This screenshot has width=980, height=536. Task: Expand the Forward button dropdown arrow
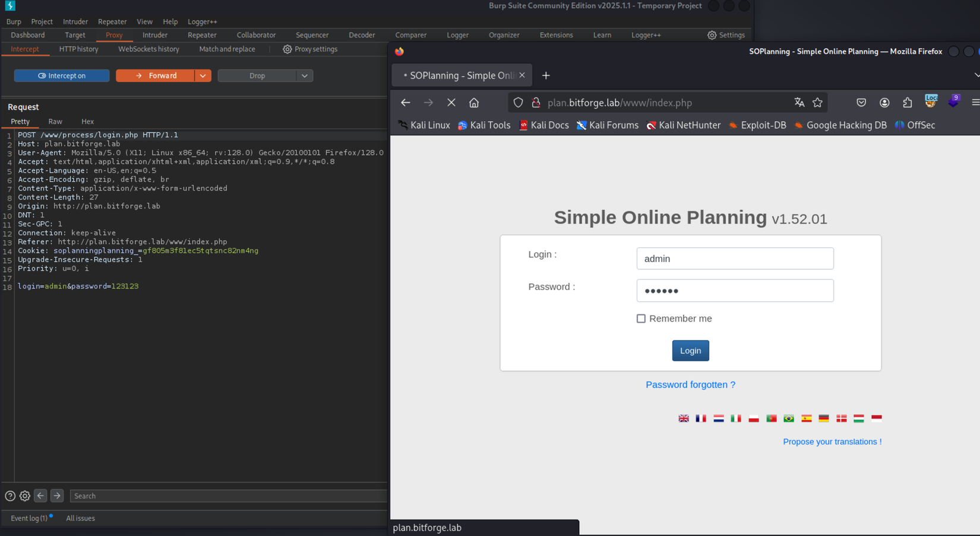click(203, 75)
